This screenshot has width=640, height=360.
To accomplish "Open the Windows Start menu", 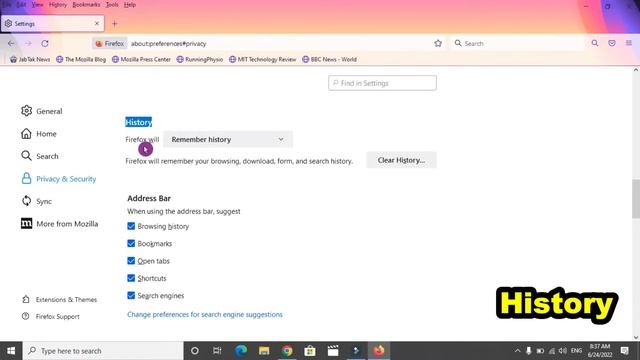I will tap(11, 351).
